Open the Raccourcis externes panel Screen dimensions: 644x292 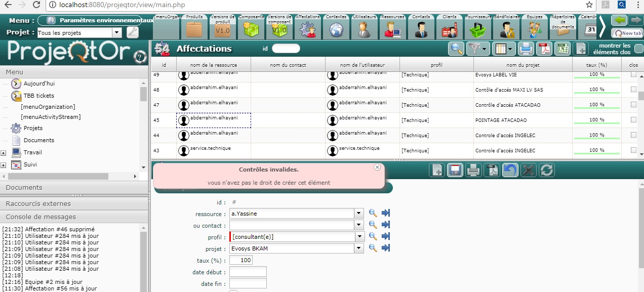pyautogui.click(x=38, y=203)
